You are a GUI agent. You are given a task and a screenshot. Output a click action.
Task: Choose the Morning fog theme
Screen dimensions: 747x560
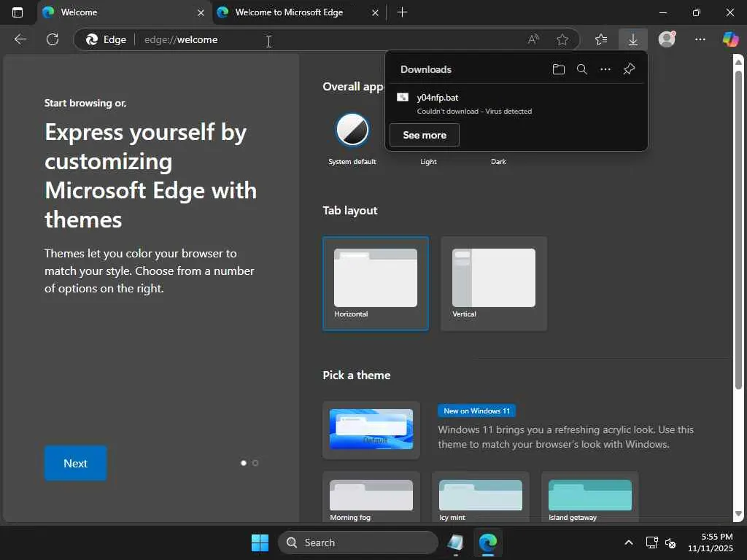371,497
